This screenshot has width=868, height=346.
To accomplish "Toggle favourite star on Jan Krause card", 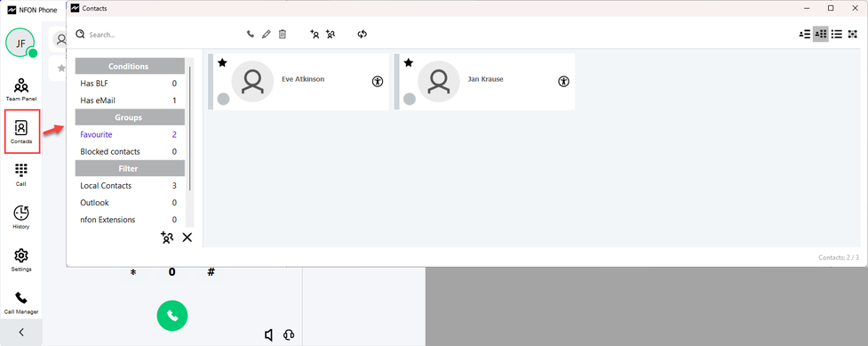I will (x=409, y=62).
